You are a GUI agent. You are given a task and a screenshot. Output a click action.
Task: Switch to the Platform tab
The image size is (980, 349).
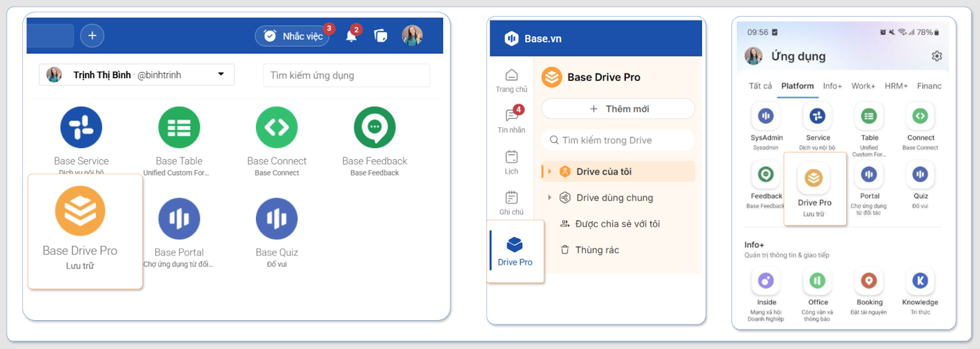coord(798,86)
